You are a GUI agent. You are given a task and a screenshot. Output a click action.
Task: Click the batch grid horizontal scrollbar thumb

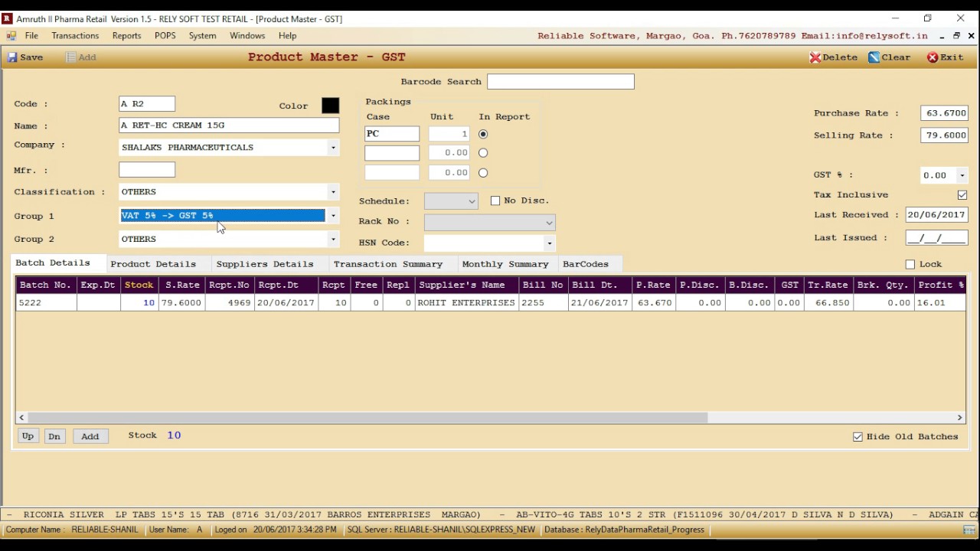[x=367, y=418]
